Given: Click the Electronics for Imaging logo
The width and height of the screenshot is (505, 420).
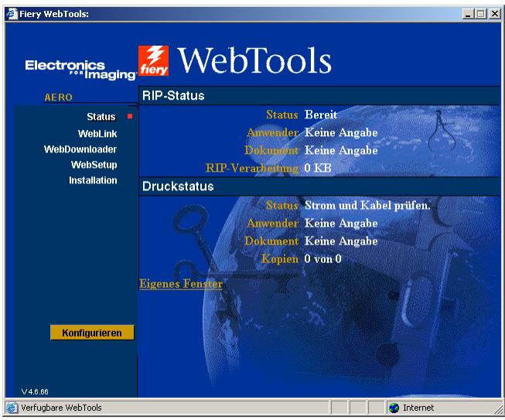Looking at the screenshot, I should pyautogui.click(x=80, y=70).
